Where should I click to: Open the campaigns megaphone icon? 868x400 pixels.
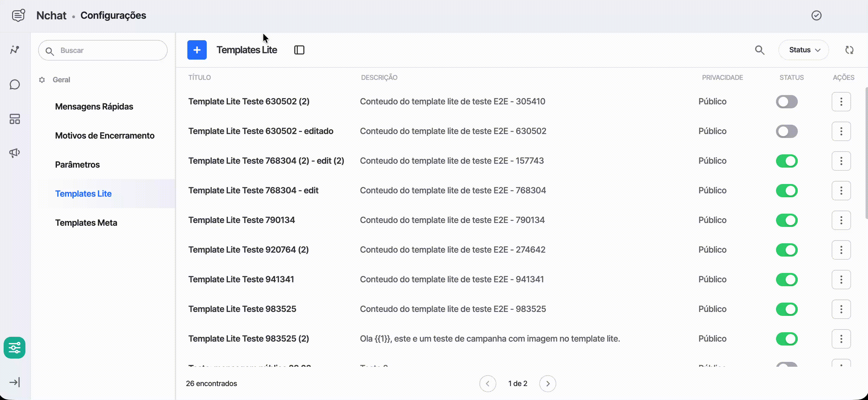pos(15,153)
